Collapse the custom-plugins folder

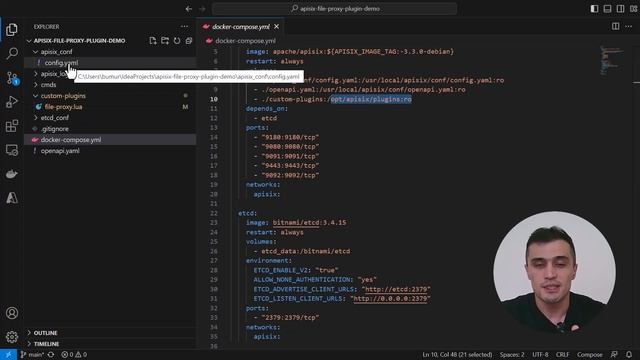(63, 96)
